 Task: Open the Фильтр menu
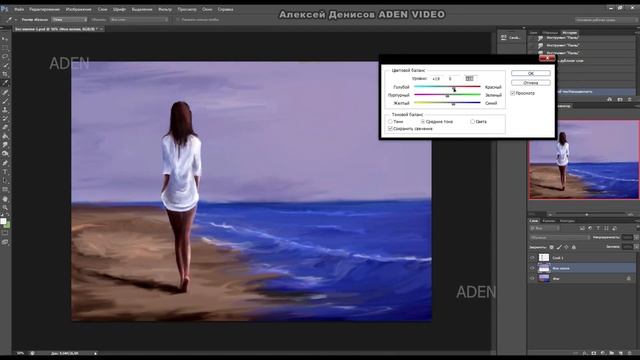coord(165,9)
